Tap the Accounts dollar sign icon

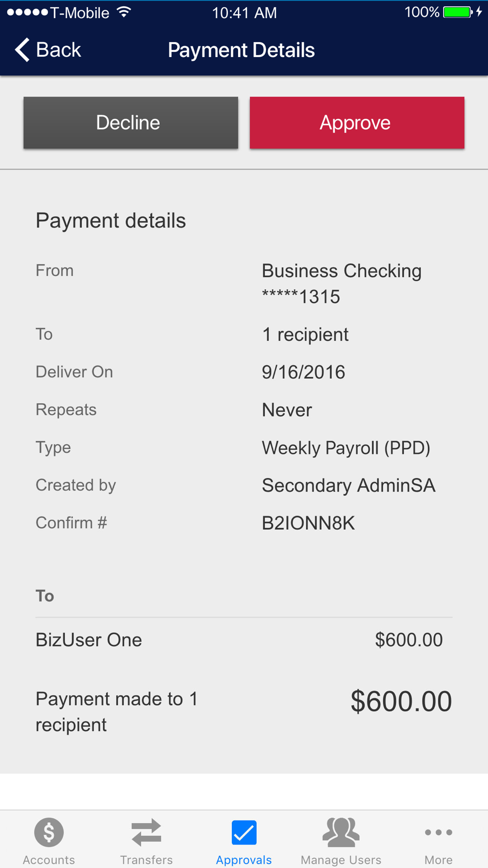click(x=49, y=832)
